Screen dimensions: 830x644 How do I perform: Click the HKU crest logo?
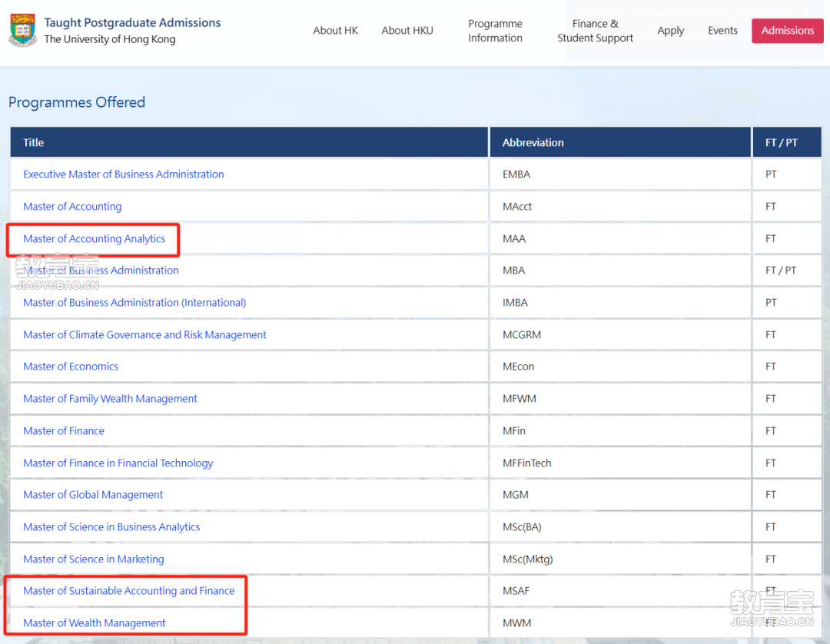click(x=23, y=30)
